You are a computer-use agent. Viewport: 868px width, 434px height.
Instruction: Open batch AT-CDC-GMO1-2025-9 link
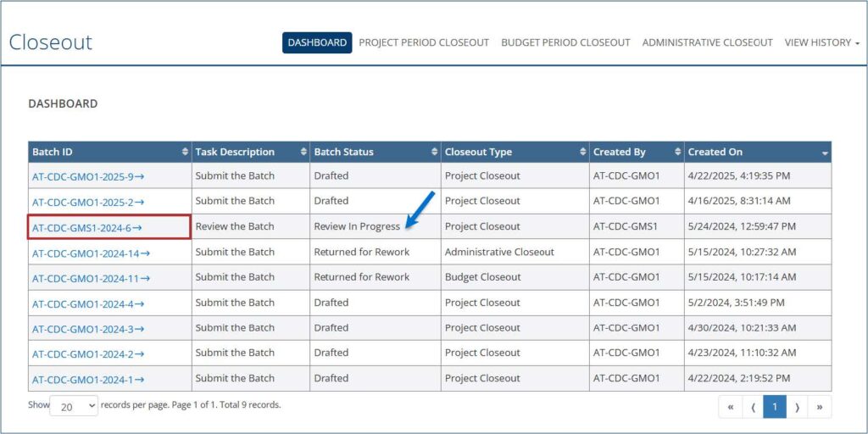(x=87, y=177)
